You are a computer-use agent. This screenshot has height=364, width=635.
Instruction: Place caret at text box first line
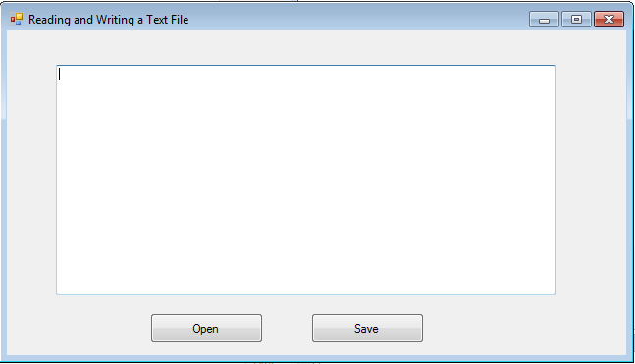pos(306,75)
